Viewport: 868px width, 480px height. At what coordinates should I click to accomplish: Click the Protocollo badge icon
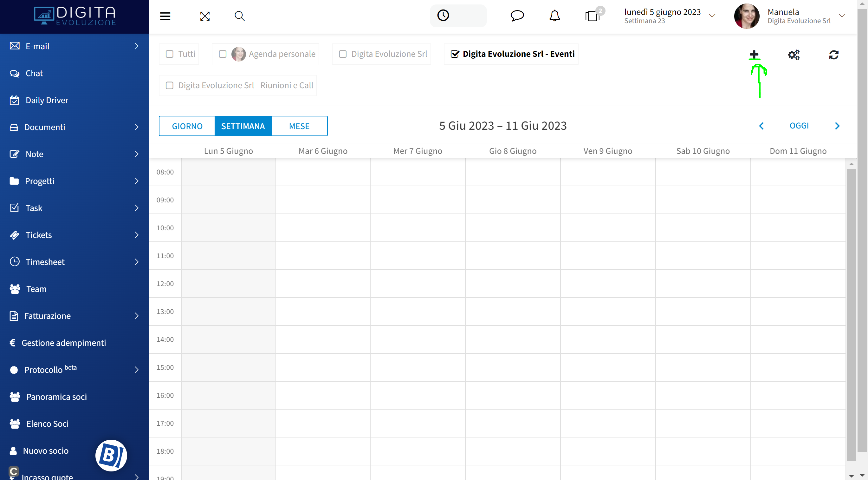point(14,370)
